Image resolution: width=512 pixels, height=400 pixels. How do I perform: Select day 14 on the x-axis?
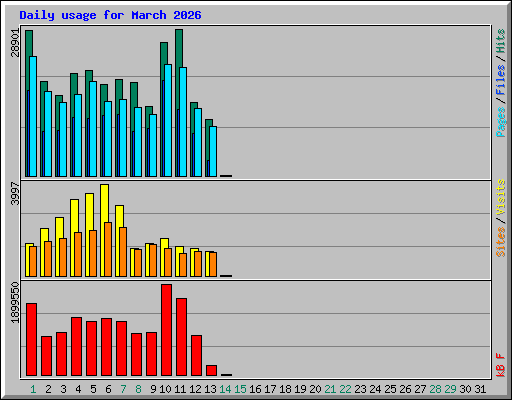tap(225, 389)
